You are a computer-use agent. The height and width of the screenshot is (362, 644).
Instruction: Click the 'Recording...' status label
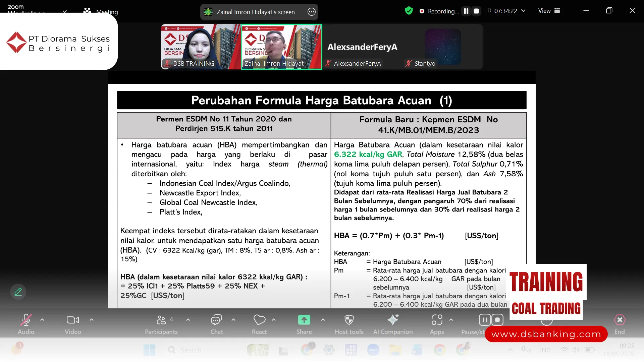[x=443, y=11]
